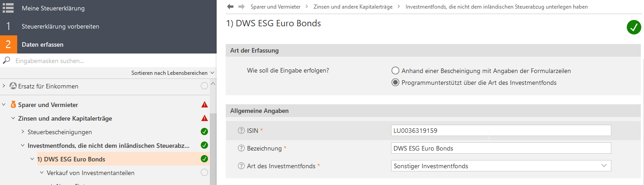Click the search magnifier icon
Image resolution: width=644 pixels, height=185 pixels.
(x=7, y=61)
